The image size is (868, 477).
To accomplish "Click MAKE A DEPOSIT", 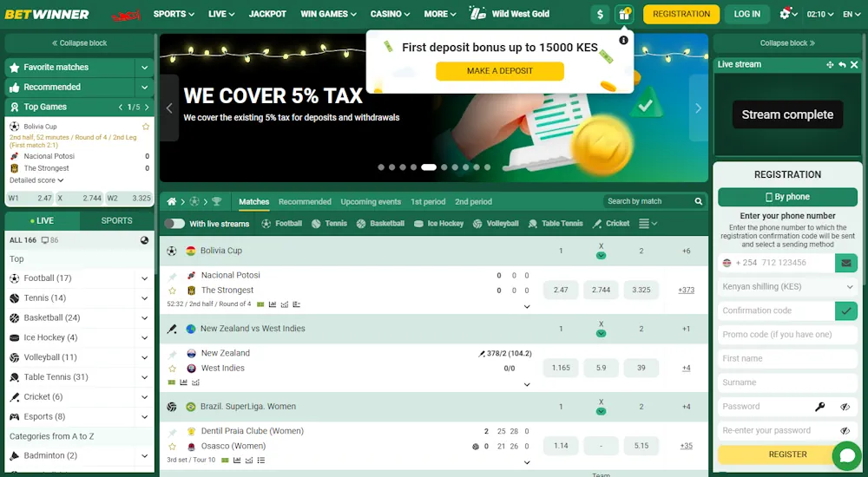I will (x=500, y=71).
